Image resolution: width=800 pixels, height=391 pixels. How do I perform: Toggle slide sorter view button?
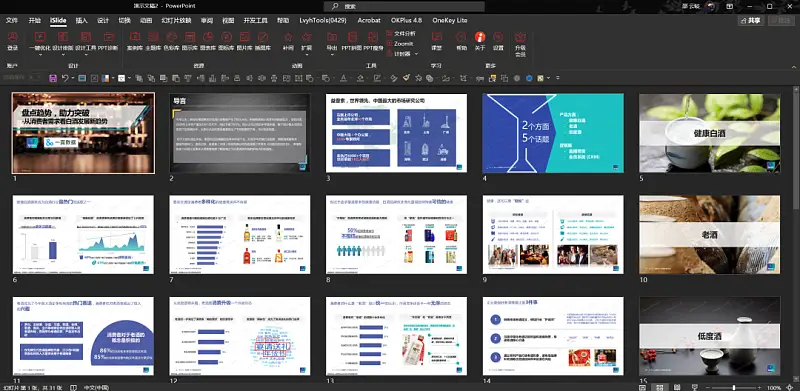tap(660, 387)
